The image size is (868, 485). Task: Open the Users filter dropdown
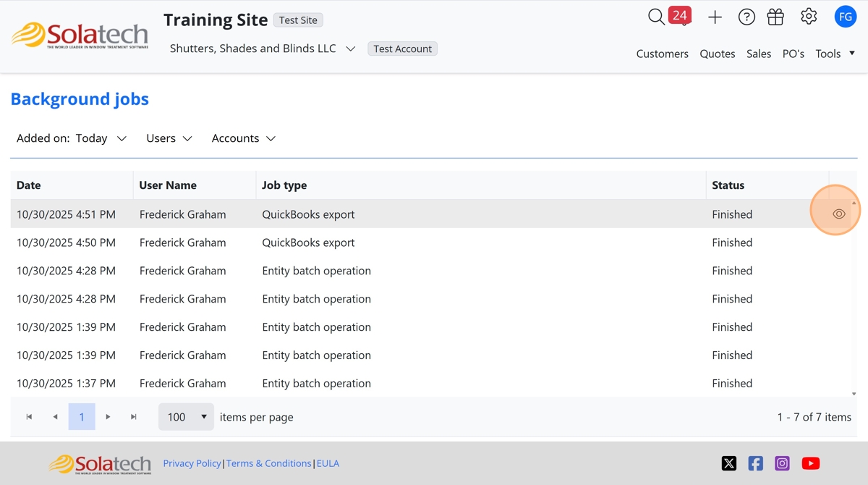[x=169, y=138]
